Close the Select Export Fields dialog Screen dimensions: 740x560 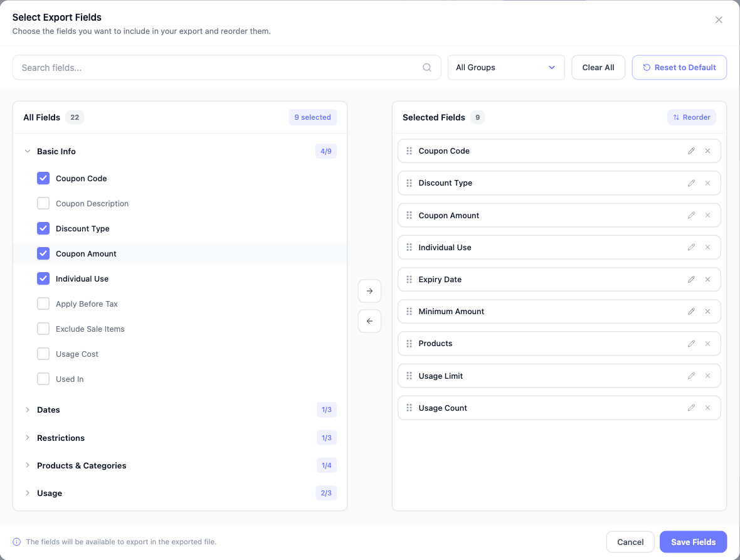coord(719,20)
